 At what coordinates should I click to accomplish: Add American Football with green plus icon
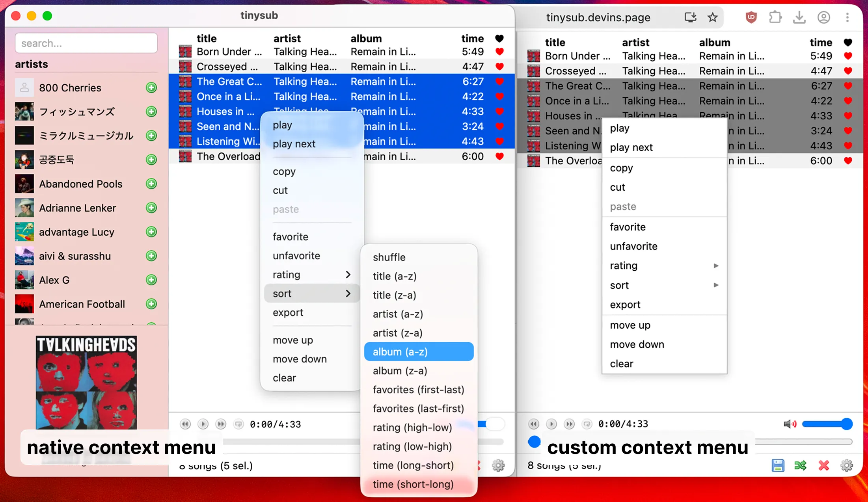(151, 304)
